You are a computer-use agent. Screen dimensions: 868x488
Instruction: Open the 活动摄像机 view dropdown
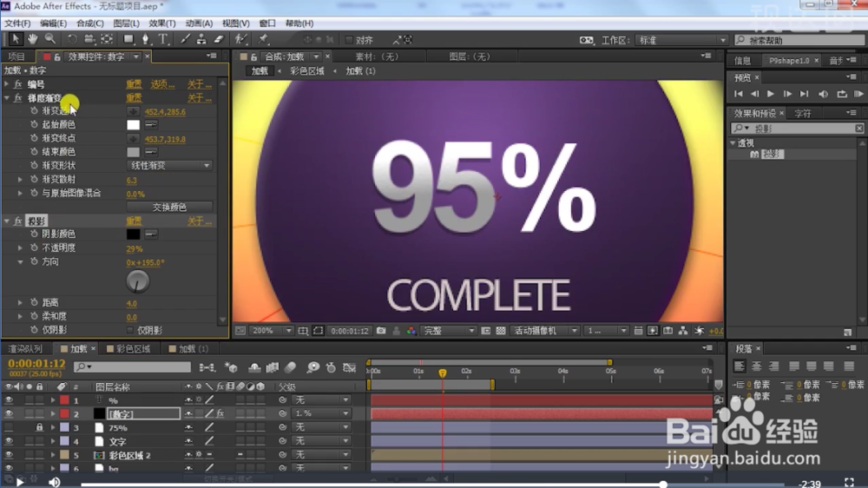pos(545,331)
